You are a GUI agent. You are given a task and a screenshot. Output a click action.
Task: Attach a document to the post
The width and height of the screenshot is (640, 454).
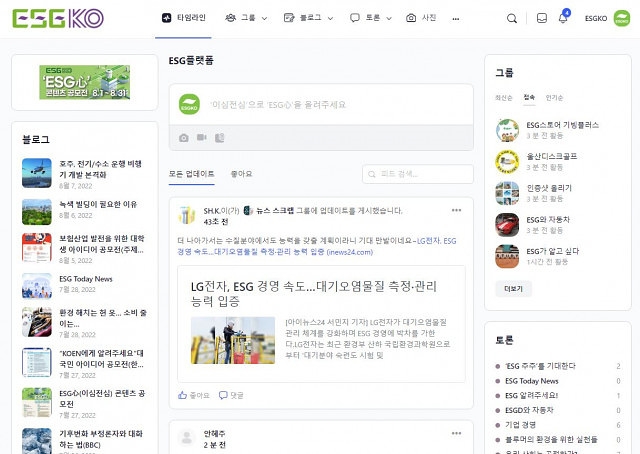click(218, 137)
